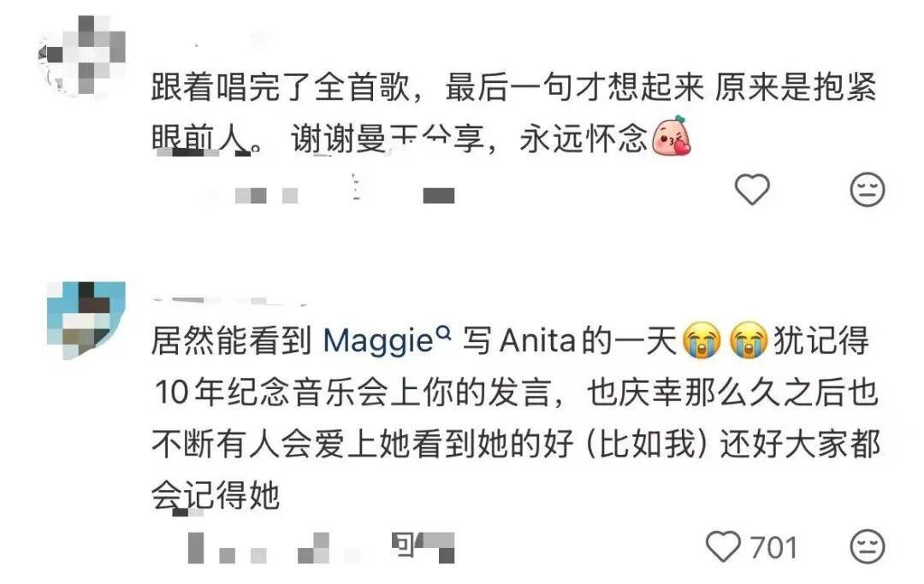Tap the dislike face beside the 701 likes
924x584 pixels.
[868, 546]
